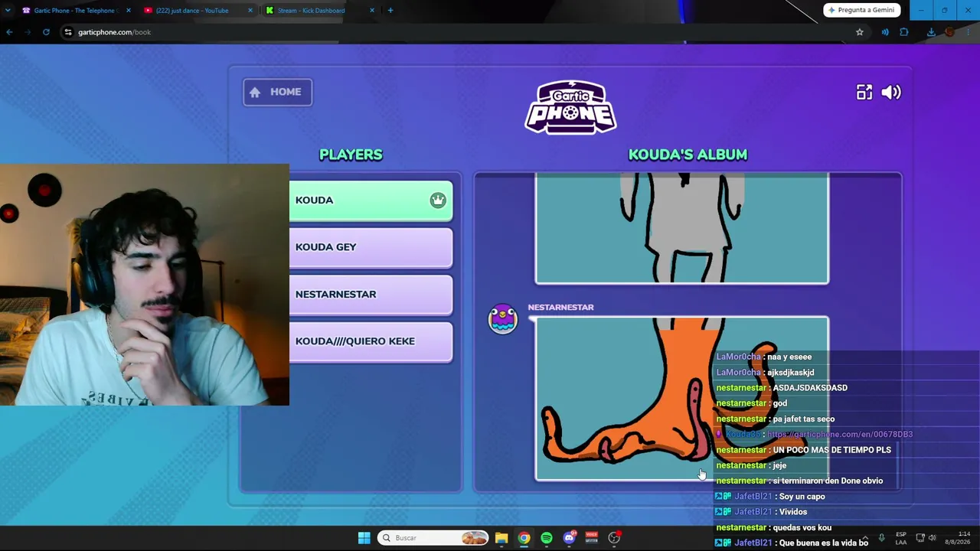980x551 pixels.
Task: Close the Kick Dashboard tab
Action: (372, 11)
